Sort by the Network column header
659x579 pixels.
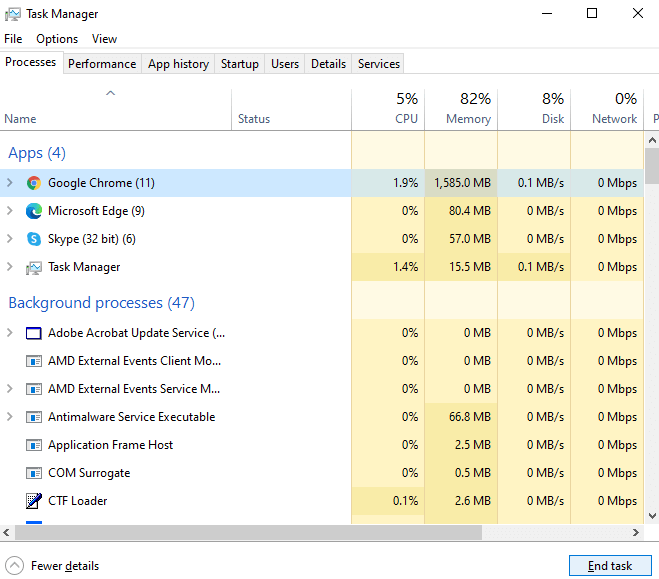[x=607, y=109]
